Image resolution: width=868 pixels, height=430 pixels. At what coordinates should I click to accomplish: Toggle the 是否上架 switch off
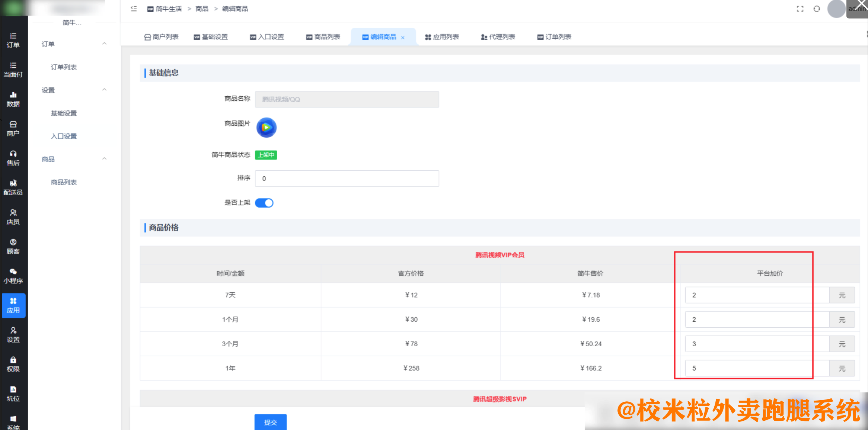point(264,203)
